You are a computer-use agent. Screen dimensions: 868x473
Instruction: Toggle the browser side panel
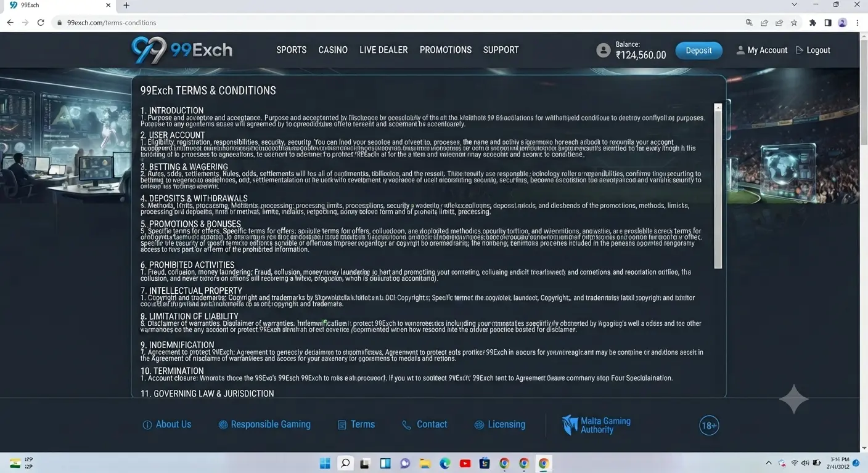827,22
